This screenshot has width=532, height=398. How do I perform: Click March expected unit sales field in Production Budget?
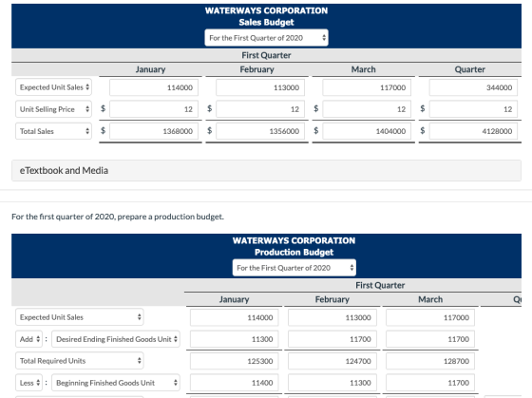430,317
